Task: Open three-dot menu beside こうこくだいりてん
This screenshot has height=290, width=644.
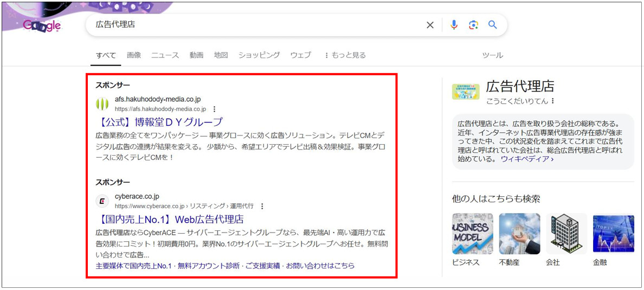Action: point(553,101)
